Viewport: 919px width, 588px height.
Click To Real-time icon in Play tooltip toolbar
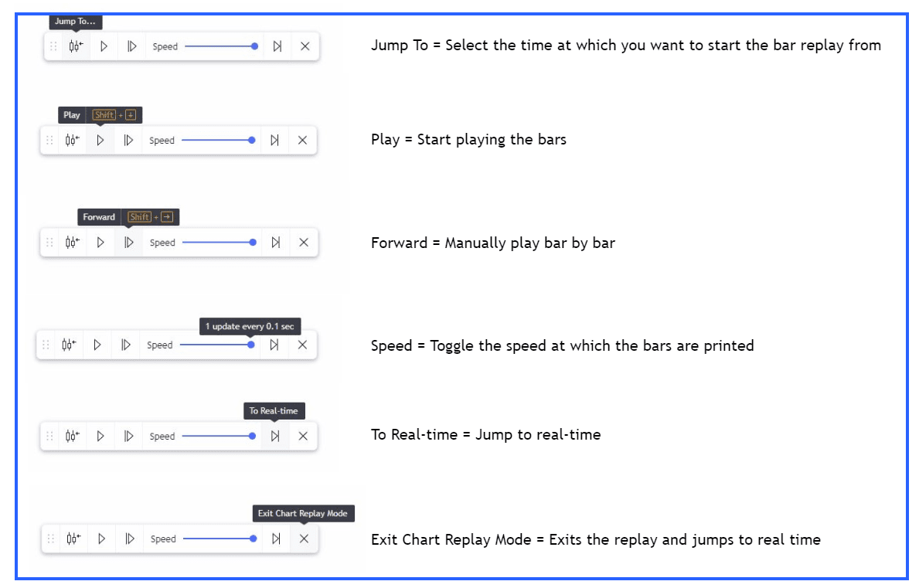pos(274,141)
